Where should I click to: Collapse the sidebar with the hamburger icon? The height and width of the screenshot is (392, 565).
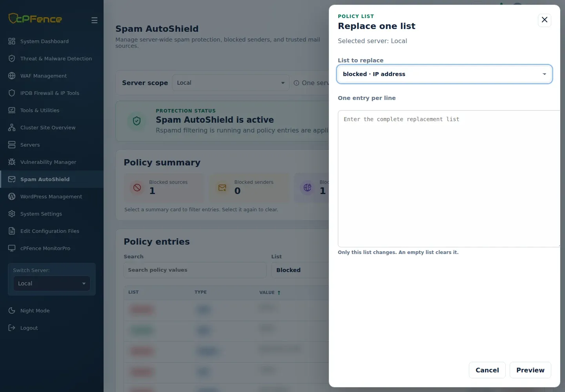pyautogui.click(x=94, y=20)
